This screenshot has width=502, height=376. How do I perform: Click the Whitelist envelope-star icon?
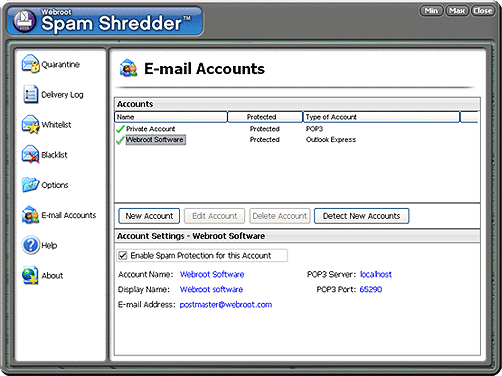(x=31, y=124)
